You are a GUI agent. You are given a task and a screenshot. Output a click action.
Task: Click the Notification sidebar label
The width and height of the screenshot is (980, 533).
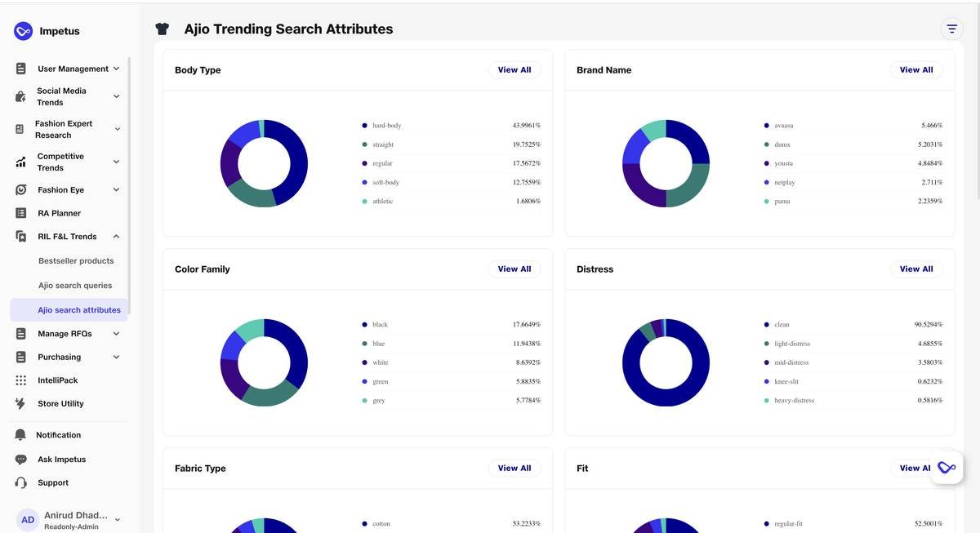[x=59, y=435]
